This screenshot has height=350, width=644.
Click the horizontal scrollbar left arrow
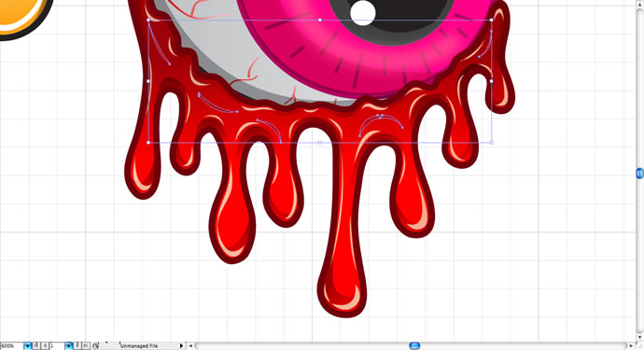(x=190, y=346)
